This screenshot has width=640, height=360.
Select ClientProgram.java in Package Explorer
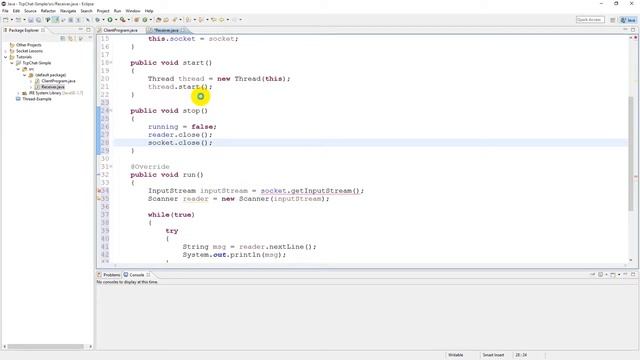58,81
